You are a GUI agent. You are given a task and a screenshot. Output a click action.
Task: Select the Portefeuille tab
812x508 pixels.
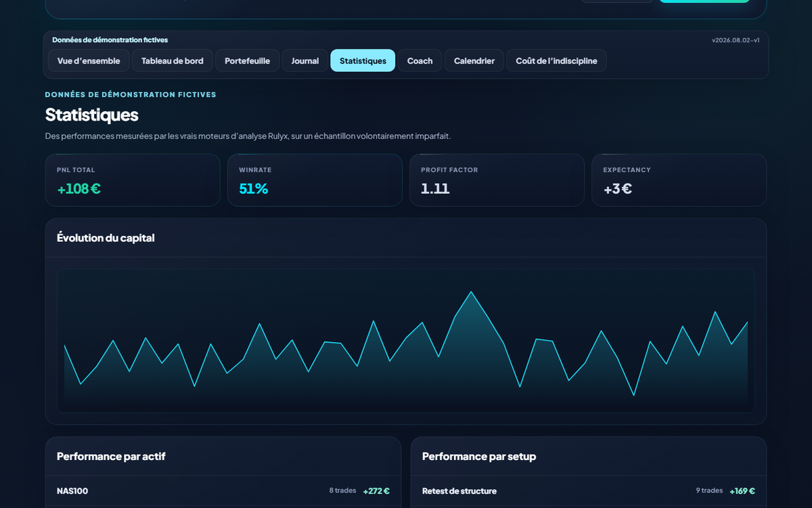247,61
